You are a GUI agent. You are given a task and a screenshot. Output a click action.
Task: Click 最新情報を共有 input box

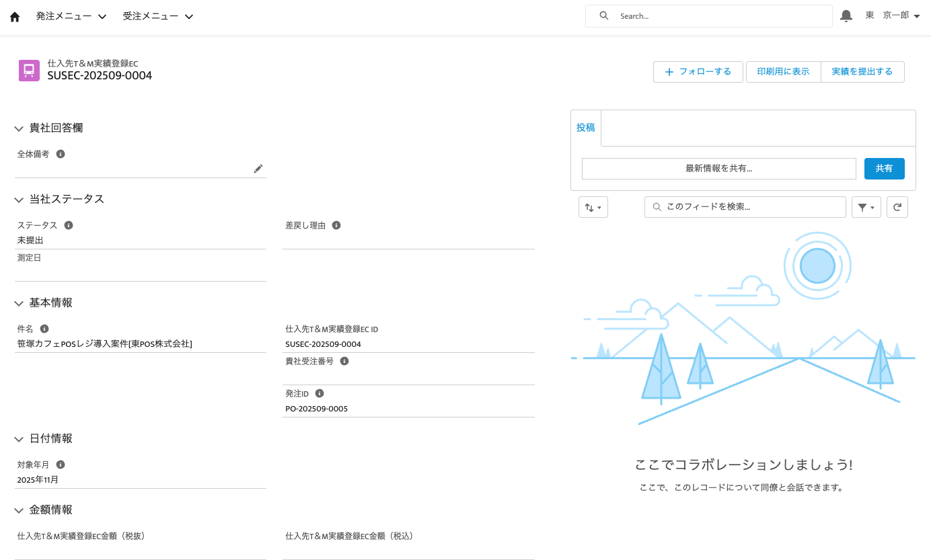pos(718,169)
